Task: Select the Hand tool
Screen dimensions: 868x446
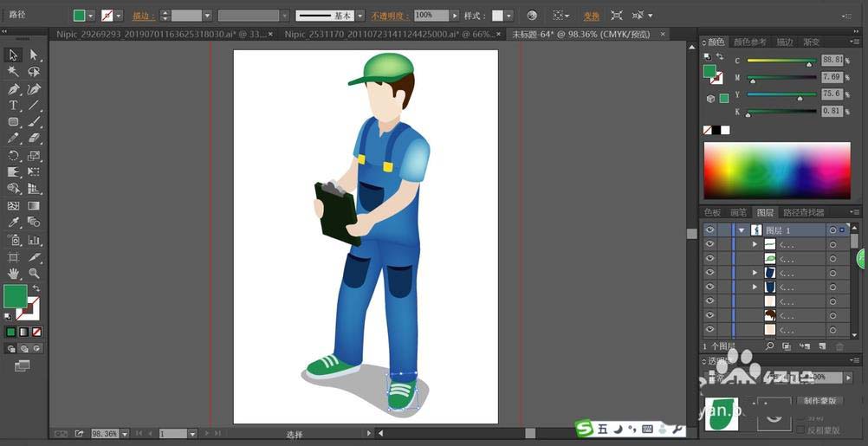Action: coord(14,273)
